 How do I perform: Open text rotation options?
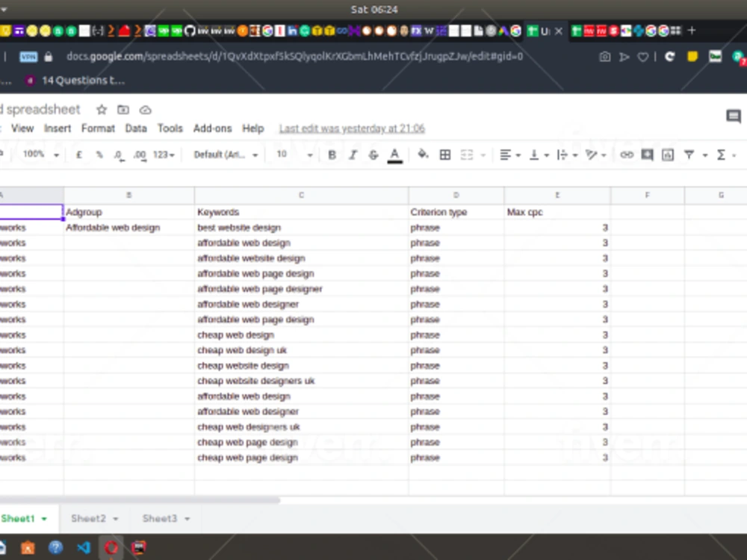click(595, 155)
